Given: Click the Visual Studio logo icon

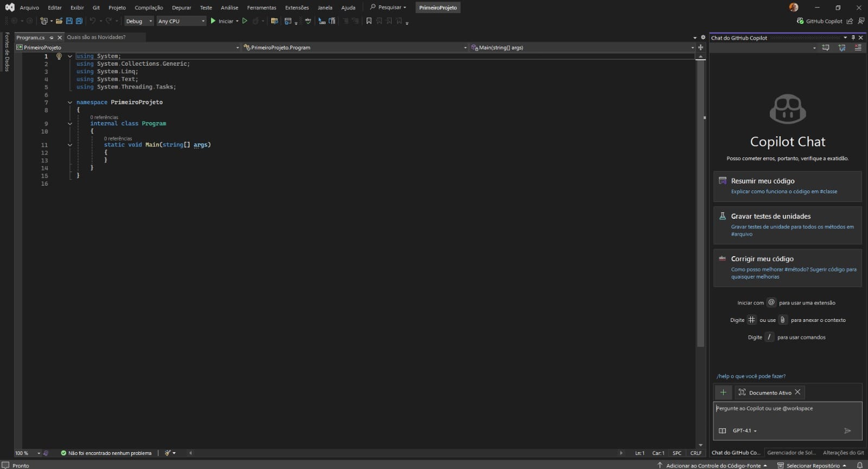Looking at the screenshot, I should (10, 8).
